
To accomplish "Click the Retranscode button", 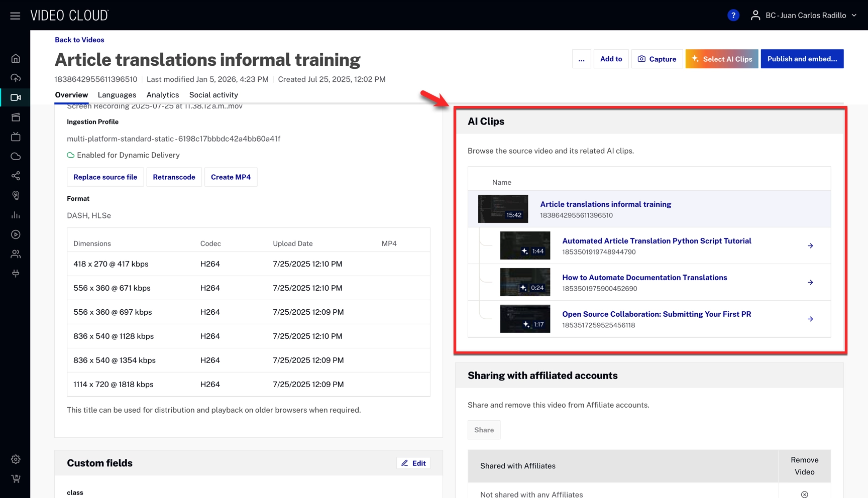I will [174, 177].
